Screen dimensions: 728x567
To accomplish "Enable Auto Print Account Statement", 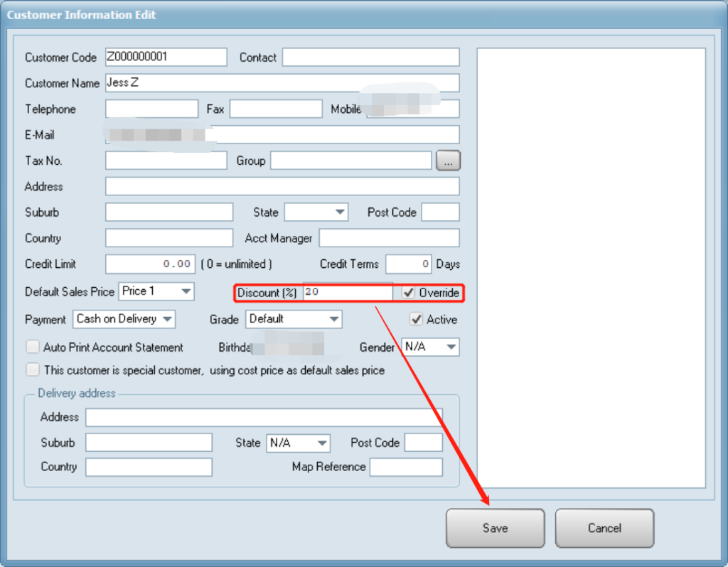I will [x=33, y=347].
